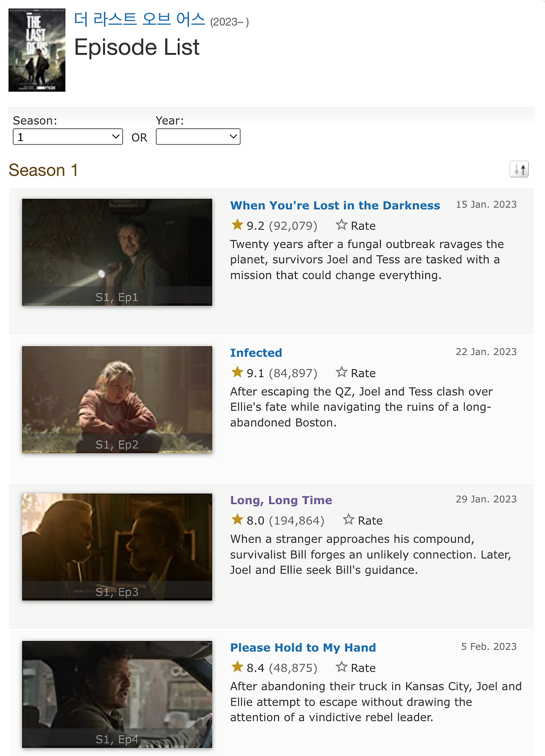Viewport: 545px width, 756px height.
Task: Rate the 'Long, Long Time' episode star
Action: 349,519
